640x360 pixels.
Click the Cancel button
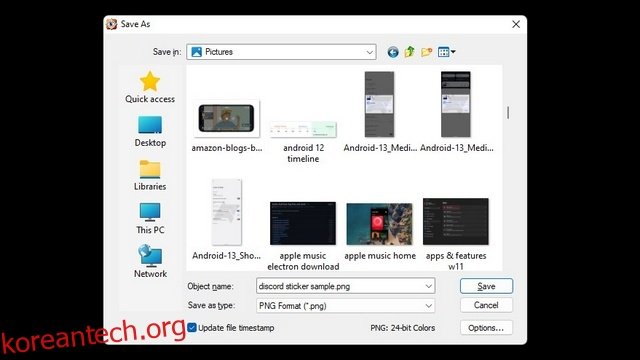click(486, 305)
